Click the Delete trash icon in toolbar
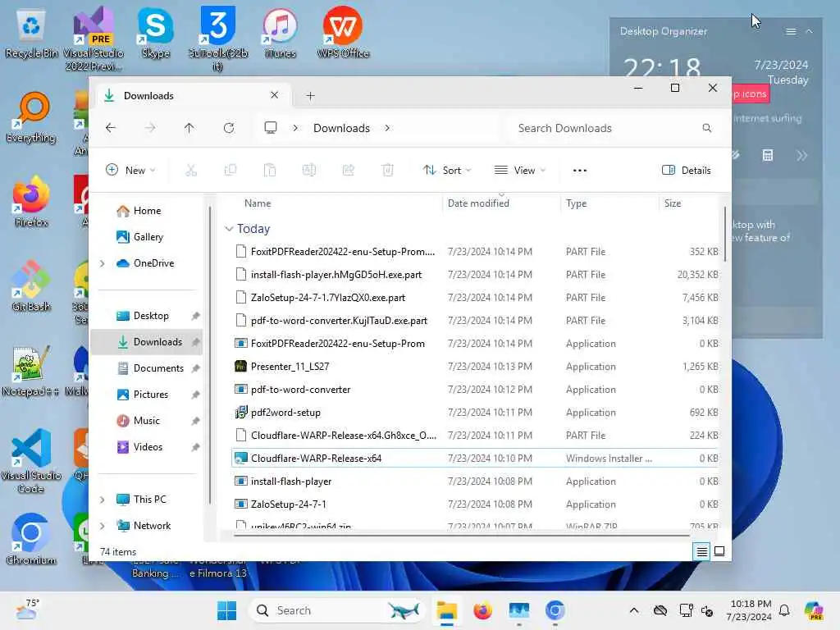Image resolution: width=840 pixels, height=630 pixels. (388, 171)
